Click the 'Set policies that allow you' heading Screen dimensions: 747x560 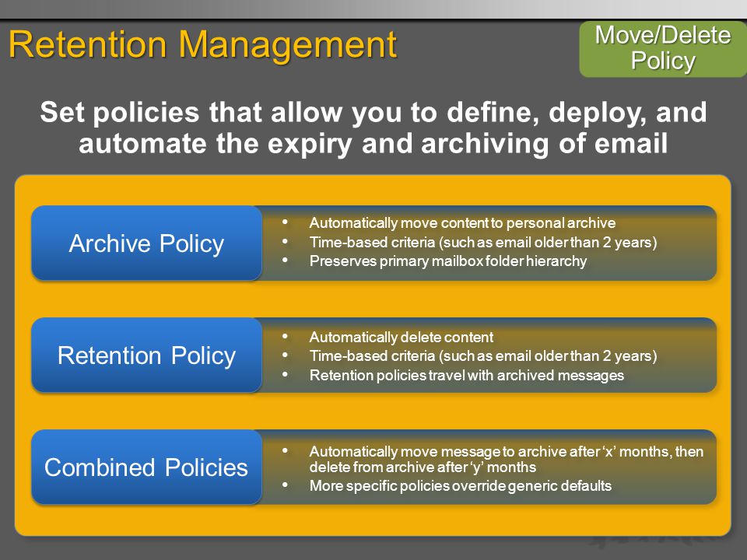373,128
